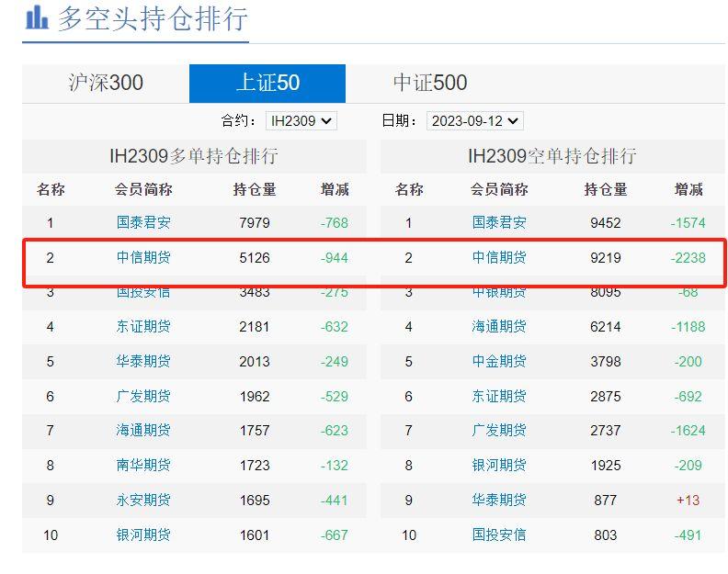The image size is (728, 574).
Task: Click the 南华期货 member link
Action: coord(143,466)
